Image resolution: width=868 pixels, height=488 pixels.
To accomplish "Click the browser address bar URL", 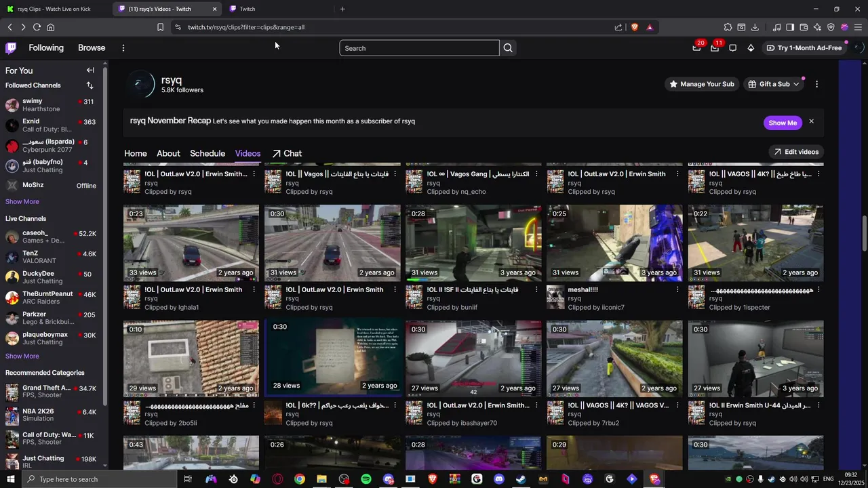I will [246, 27].
